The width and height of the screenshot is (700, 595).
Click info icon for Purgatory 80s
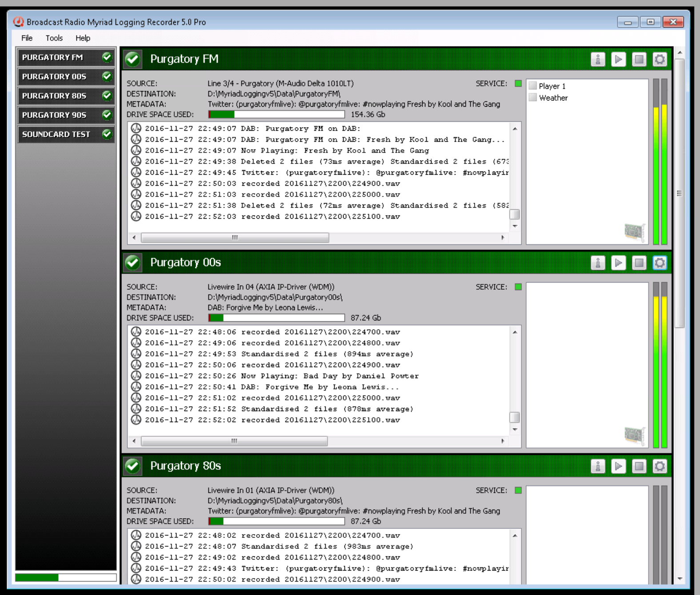[598, 466]
